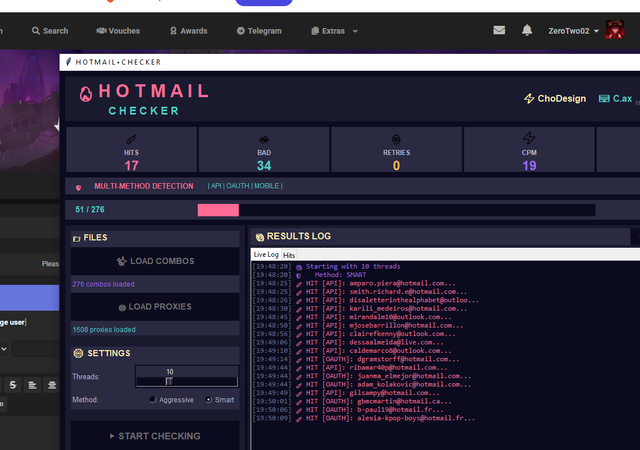
Task: Click the RETRIES count value 0
Action: click(396, 166)
